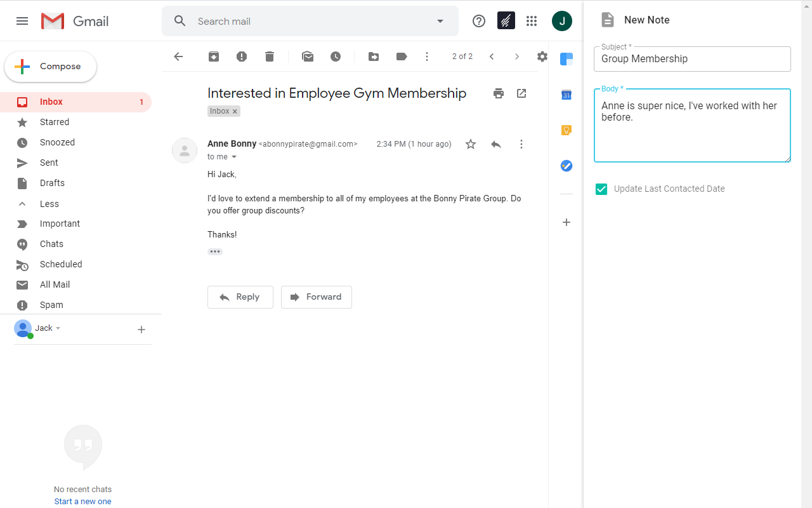812x508 pixels.
Task: Open the Drafts folder
Action: [x=75, y=183]
